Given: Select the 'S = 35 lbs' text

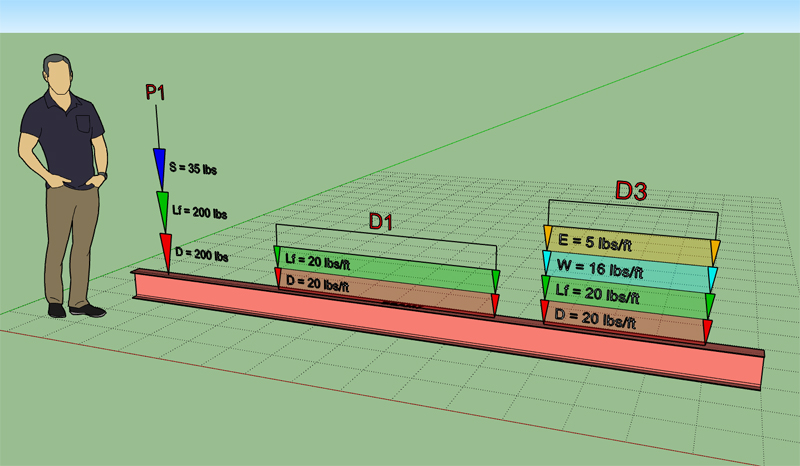Looking at the screenshot, I should pyautogui.click(x=193, y=168).
